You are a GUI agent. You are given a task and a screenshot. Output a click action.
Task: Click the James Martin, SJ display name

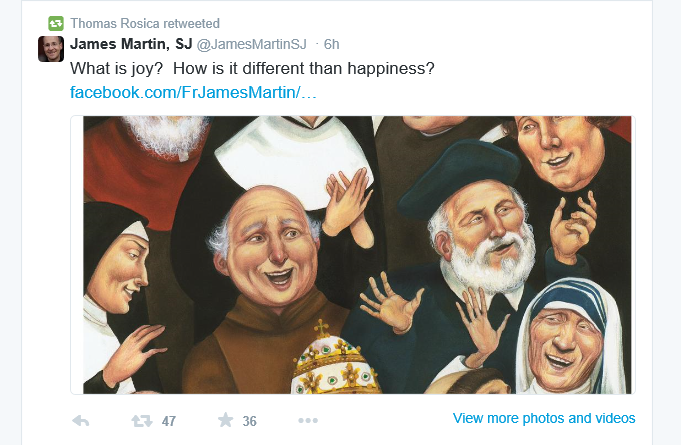[x=130, y=44]
